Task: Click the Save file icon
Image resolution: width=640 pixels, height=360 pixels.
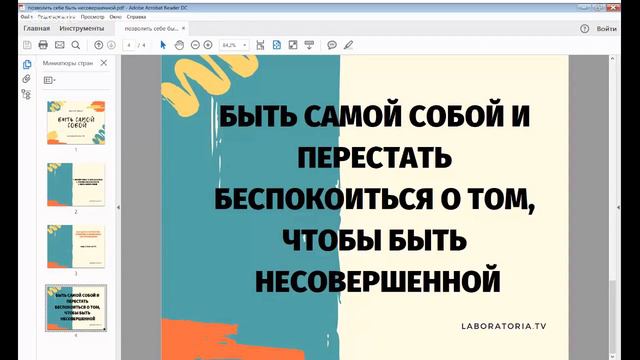Action: coord(27,45)
